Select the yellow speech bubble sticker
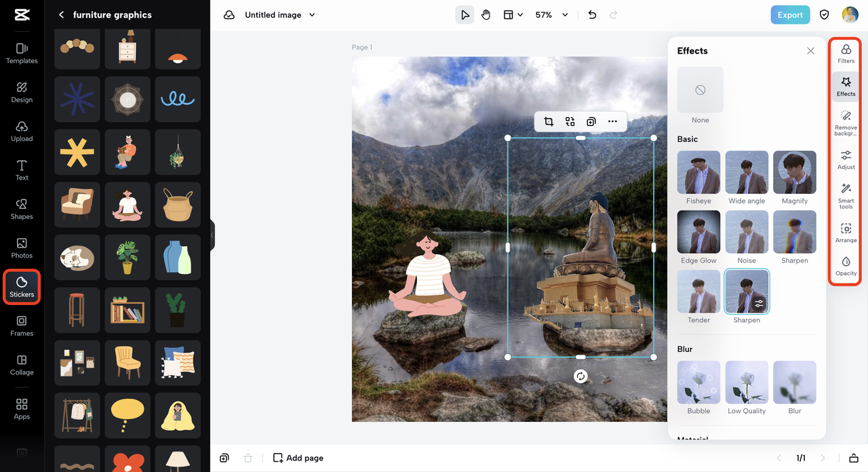The width and height of the screenshot is (868, 472). point(127,416)
